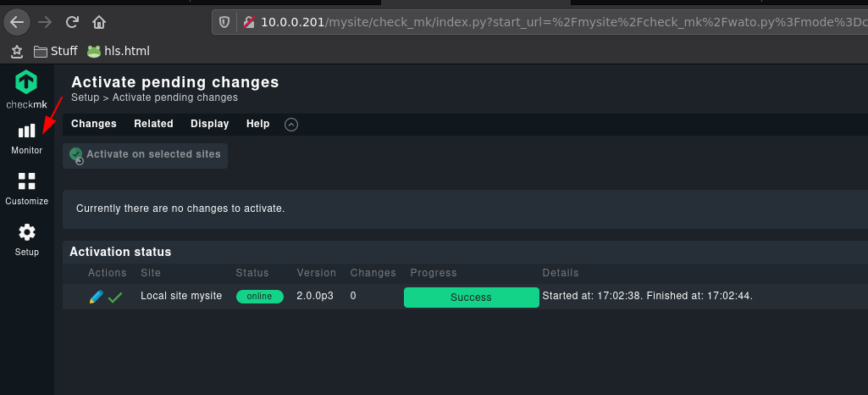Viewport: 868px width, 395px height.
Task: Open the Setup gear menu
Action: (26, 239)
